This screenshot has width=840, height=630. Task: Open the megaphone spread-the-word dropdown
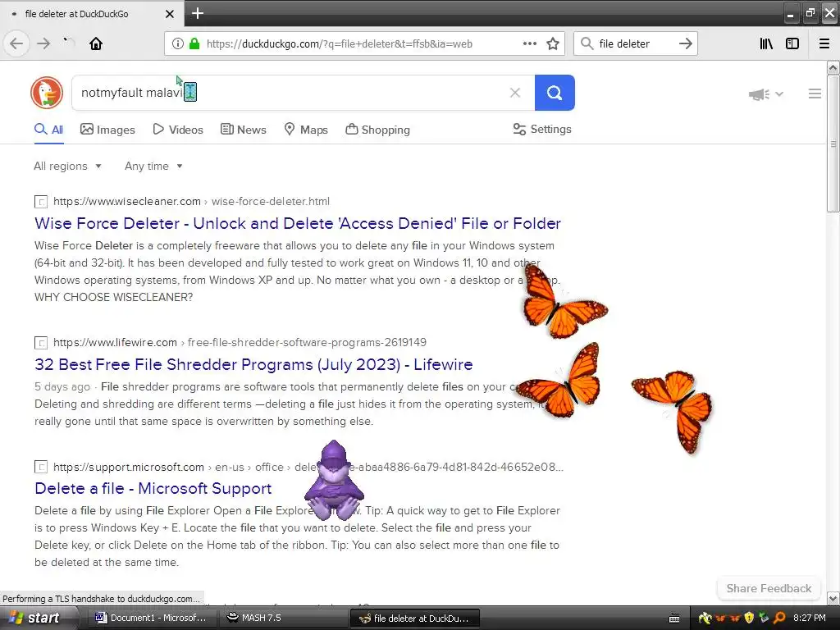point(766,94)
